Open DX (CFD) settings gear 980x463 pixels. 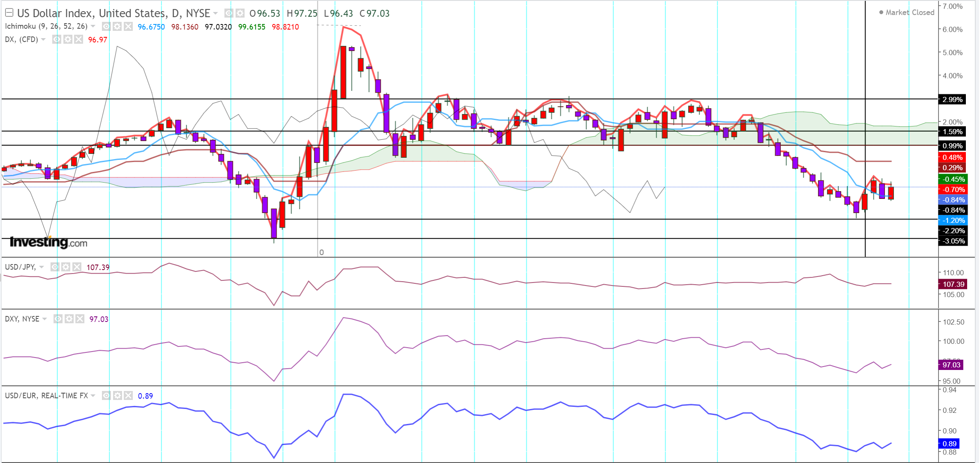pos(68,39)
